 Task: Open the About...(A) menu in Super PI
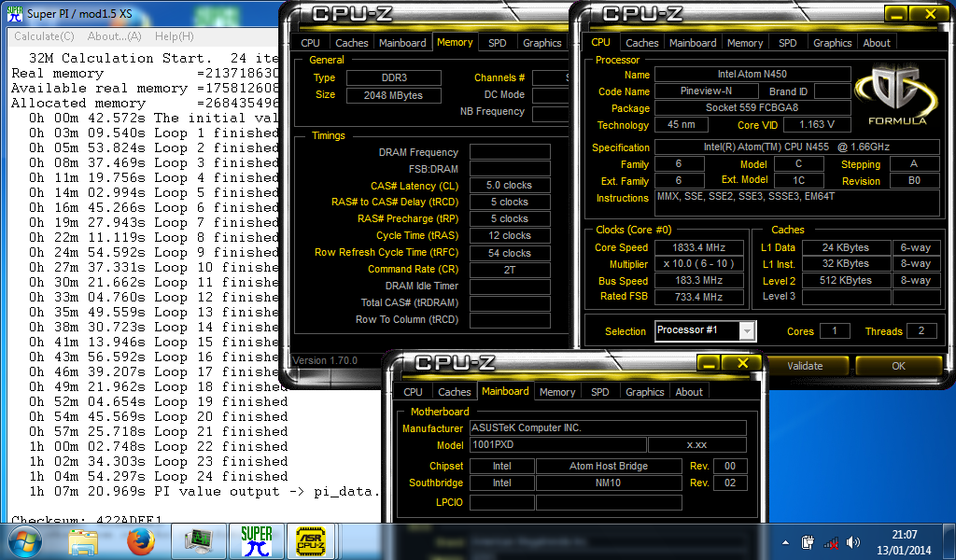(x=114, y=36)
